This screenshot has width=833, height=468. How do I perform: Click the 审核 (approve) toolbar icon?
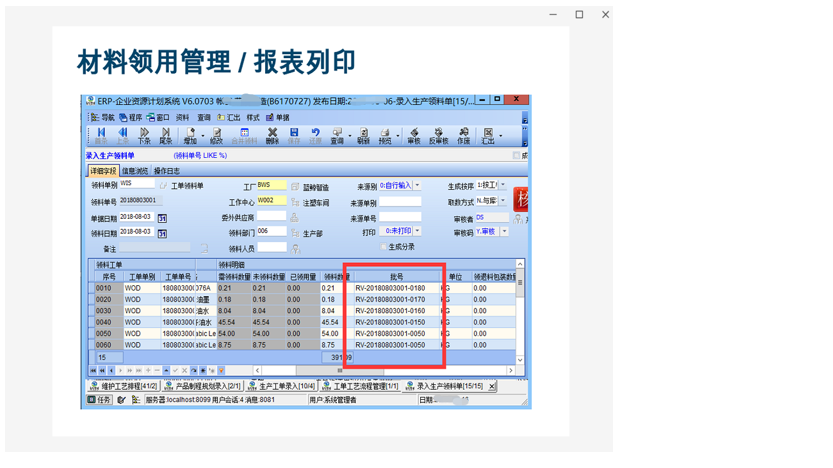click(x=413, y=135)
